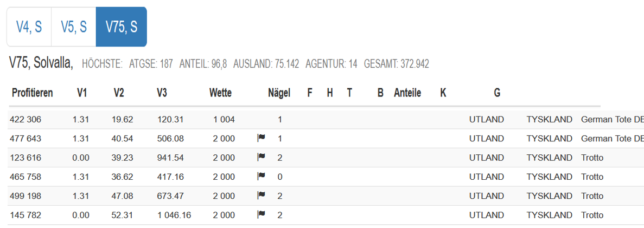The width and height of the screenshot is (644, 228).
Task: Click the flag icon in row 123 616
Action: pyautogui.click(x=261, y=157)
